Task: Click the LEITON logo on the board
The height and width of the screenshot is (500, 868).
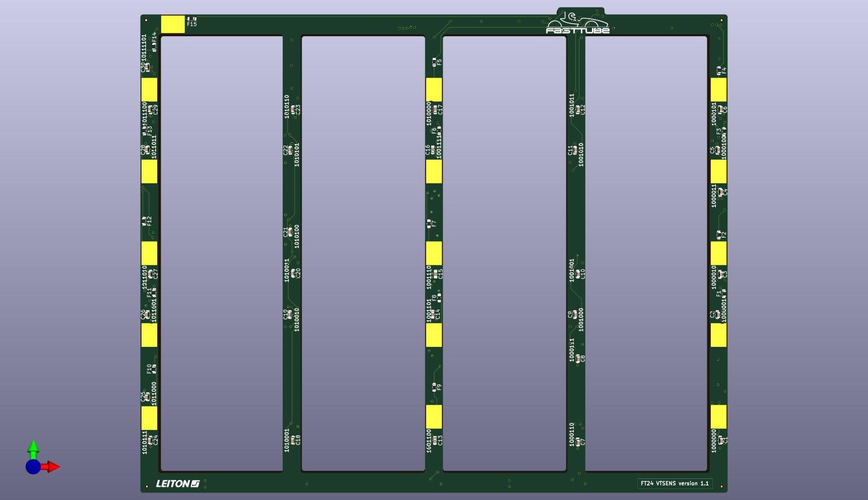Action: click(x=177, y=484)
